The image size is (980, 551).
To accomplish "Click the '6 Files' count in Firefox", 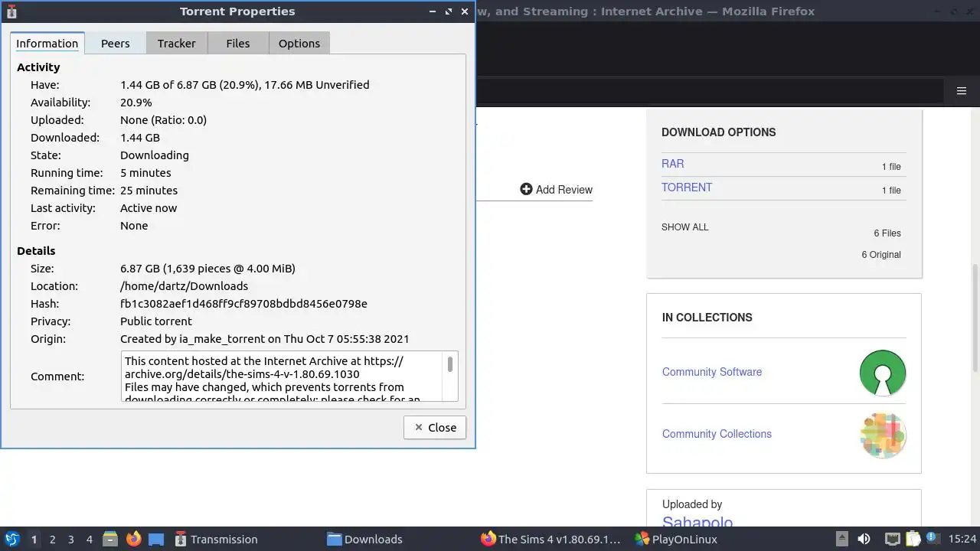I will tap(887, 233).
